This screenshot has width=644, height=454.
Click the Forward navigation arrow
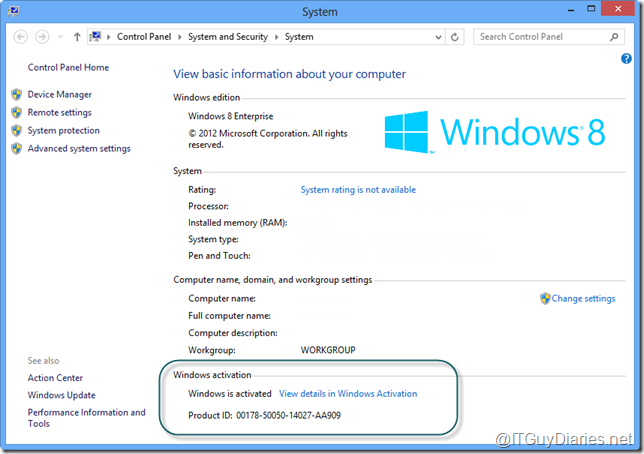(x=42, y=37)
